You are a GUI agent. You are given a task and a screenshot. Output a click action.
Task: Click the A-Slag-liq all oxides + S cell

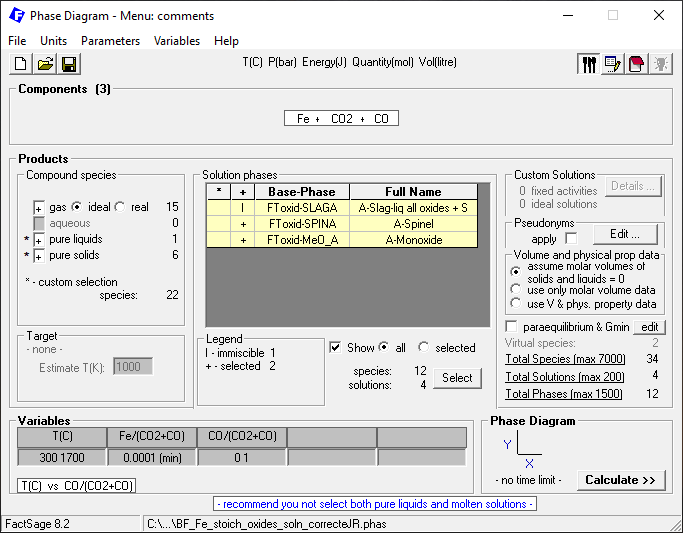tap(413, 208)
